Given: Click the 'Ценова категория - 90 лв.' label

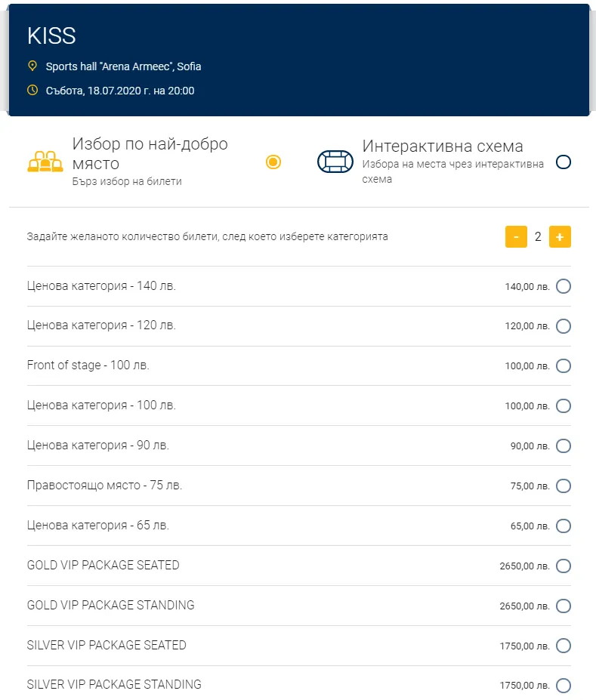Looking at the screenshot, I should 97,445.
